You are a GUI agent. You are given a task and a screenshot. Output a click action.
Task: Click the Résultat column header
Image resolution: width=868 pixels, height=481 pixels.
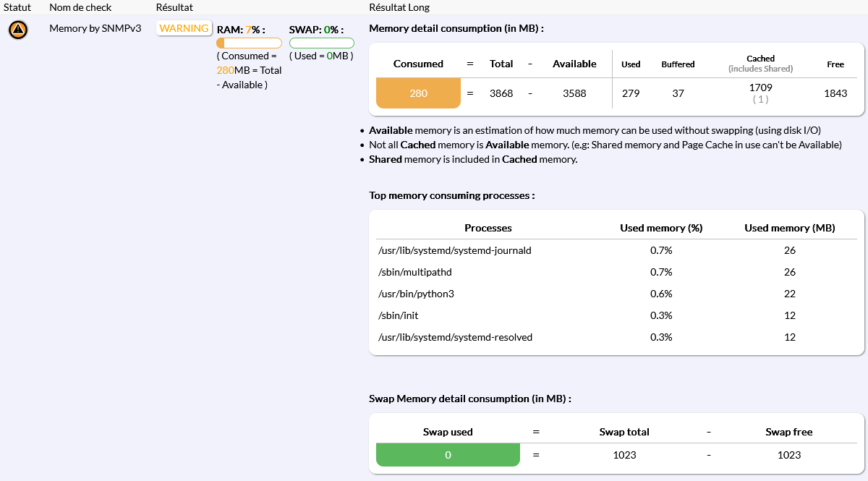[174, 7]
